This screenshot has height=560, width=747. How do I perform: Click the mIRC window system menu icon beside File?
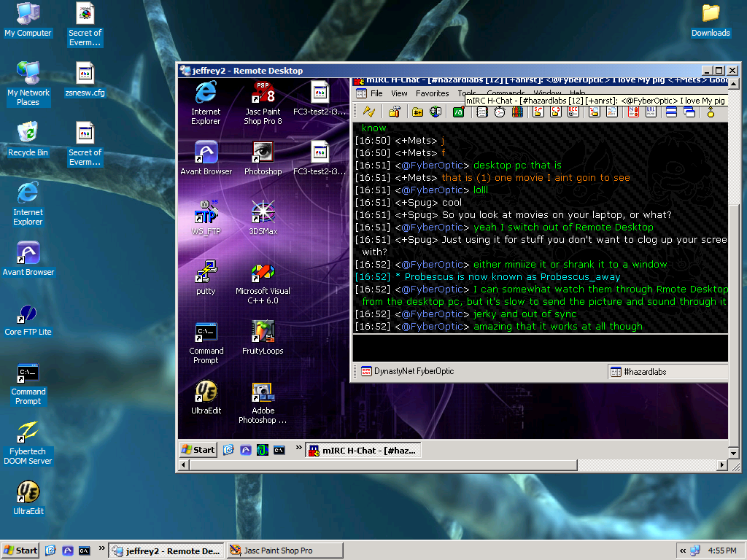pos(362,93)
